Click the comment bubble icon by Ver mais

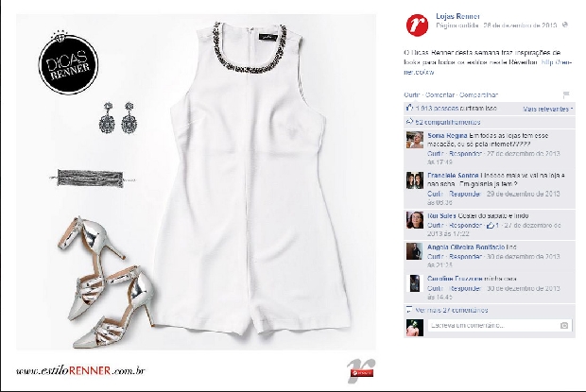click(x=409, y=310)
